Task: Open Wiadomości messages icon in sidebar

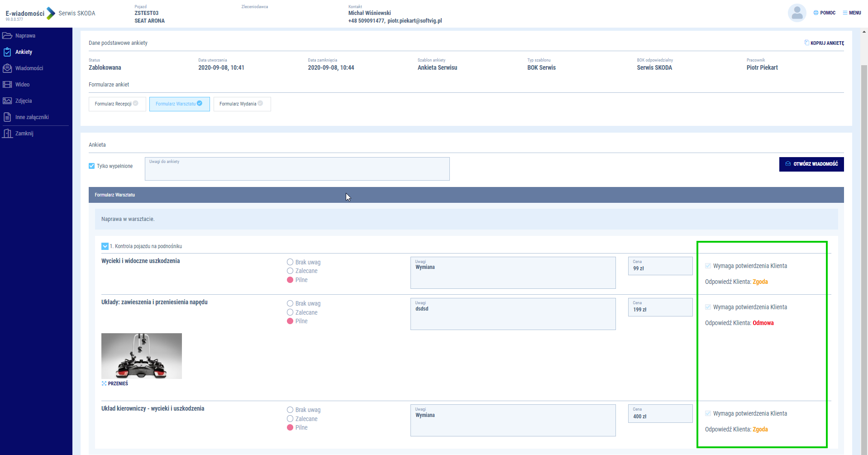Action: (7, 68)
